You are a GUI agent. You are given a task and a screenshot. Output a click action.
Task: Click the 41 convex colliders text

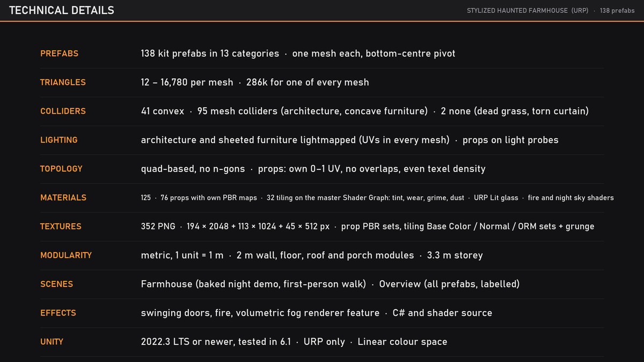click(163, 111)
